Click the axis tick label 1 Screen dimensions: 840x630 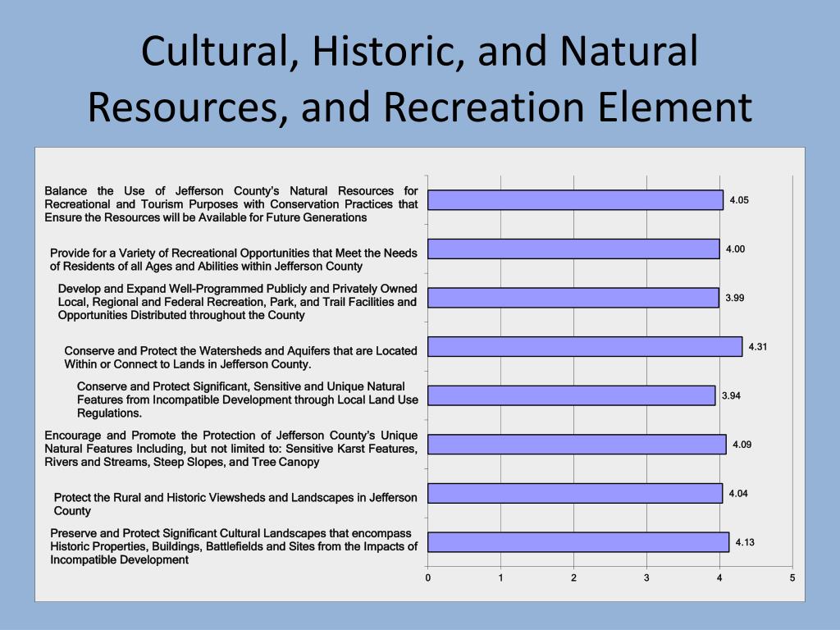tap(501, 578)
